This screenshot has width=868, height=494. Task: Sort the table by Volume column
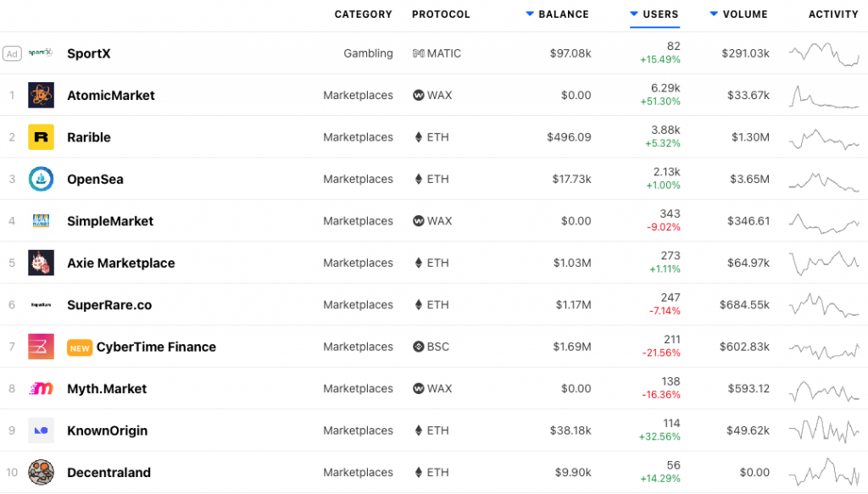click(x=738, y=14)
